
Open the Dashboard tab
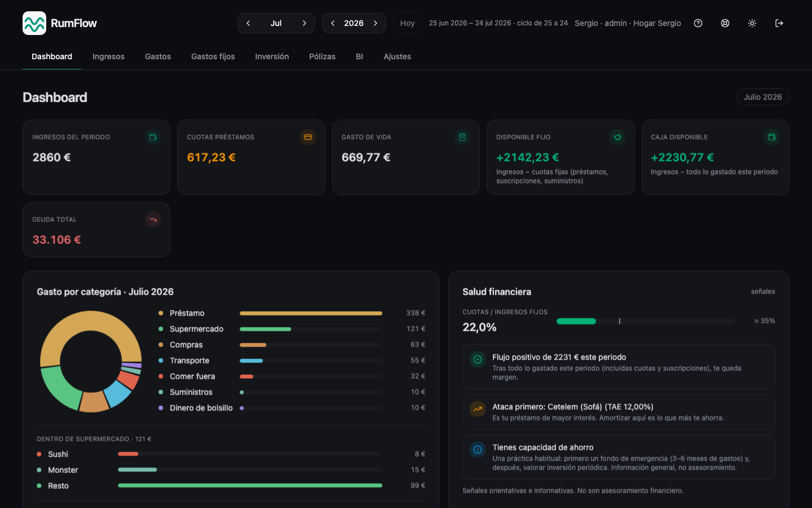point(52,56)
